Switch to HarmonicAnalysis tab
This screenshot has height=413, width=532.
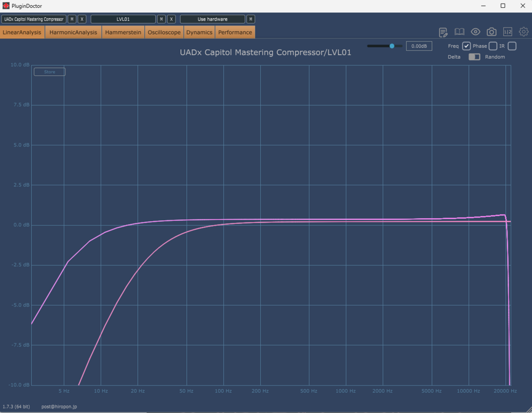(73, 32)
